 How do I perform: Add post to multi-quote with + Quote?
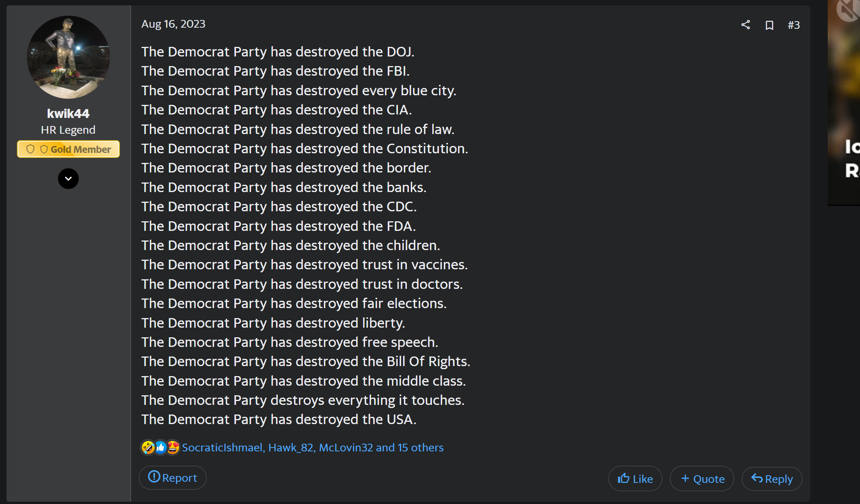coord(702,479)
